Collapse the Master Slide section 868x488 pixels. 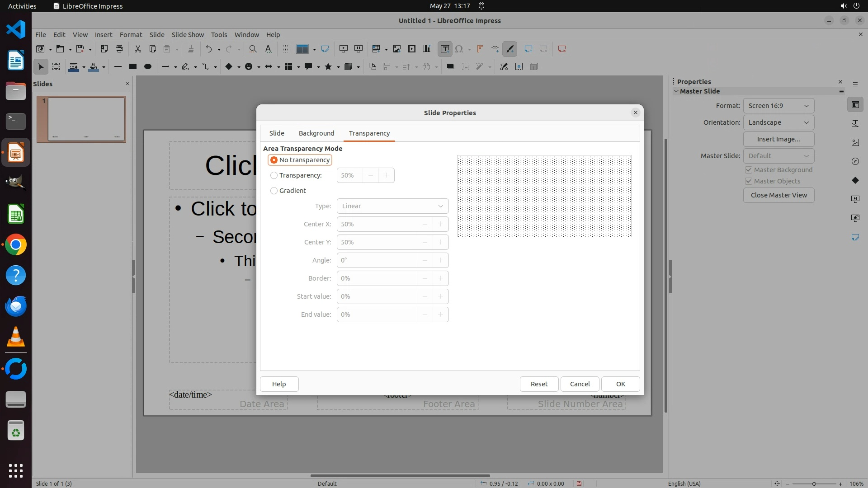pos(676,91)
